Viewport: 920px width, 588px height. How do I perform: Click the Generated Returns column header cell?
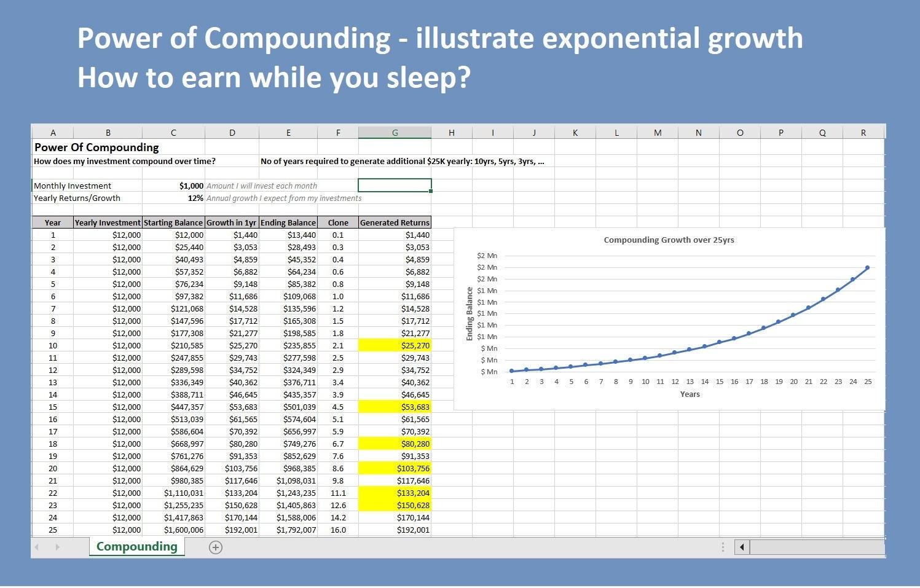(395, 222)
